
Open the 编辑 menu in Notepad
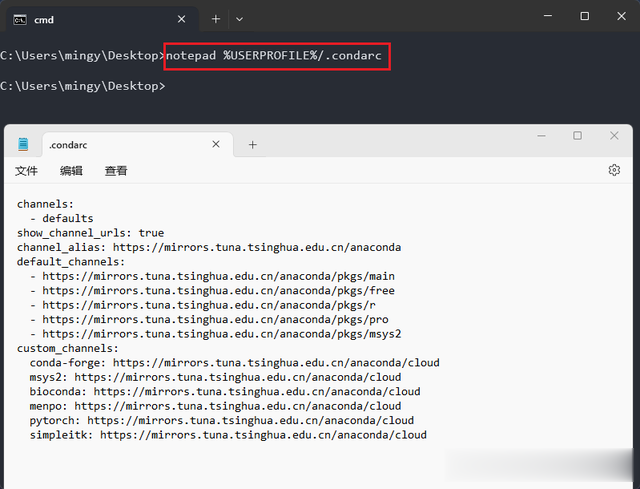[71, 171]
